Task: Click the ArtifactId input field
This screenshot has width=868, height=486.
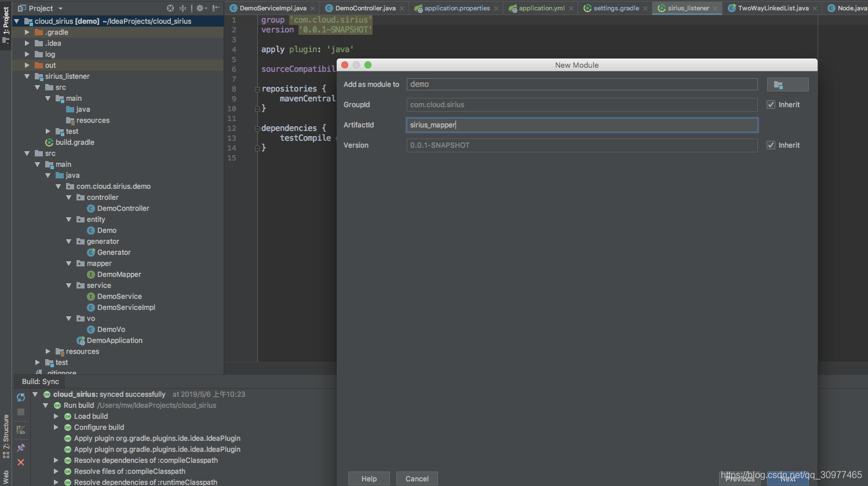Action: (582, 125)
